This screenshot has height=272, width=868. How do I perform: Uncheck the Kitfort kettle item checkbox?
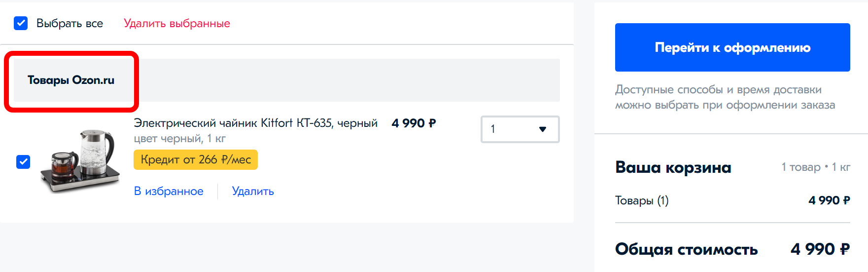23,162
